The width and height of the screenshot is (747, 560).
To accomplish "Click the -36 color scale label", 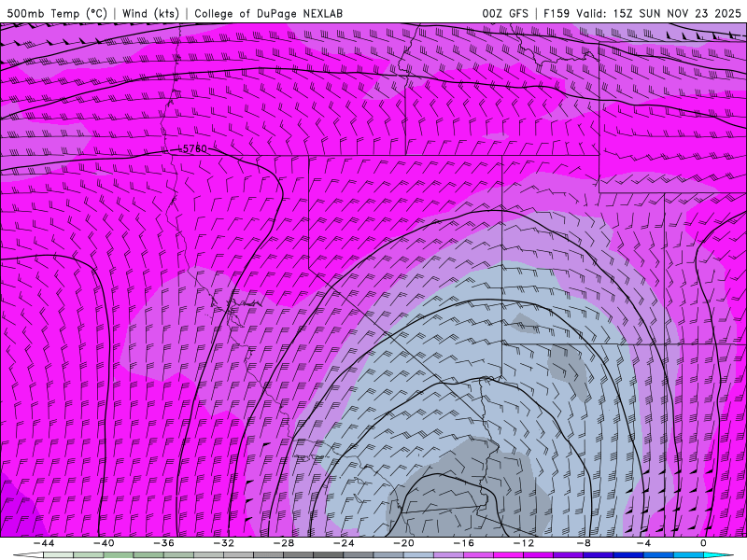I will tap(163, 543).
